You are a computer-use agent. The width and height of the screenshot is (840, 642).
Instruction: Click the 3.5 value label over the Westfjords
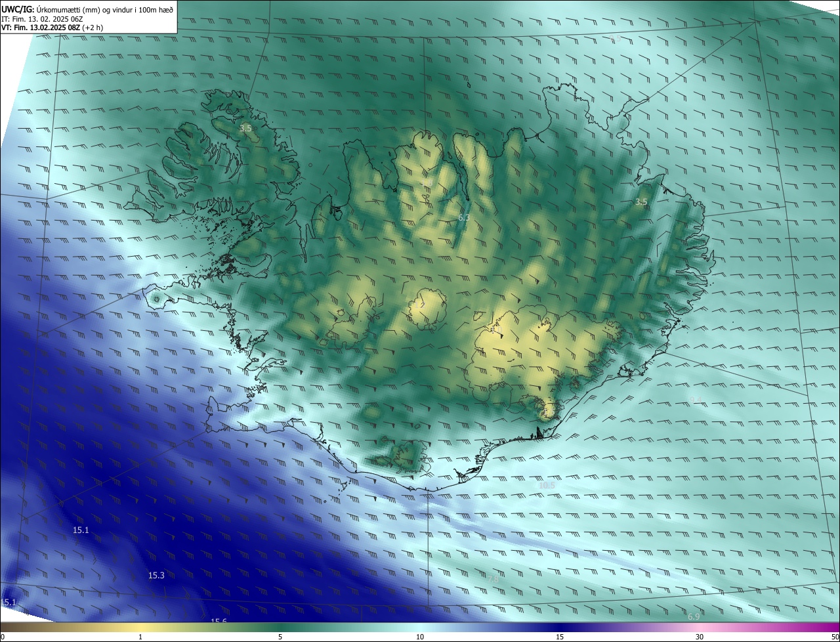(x=245, y=129)
